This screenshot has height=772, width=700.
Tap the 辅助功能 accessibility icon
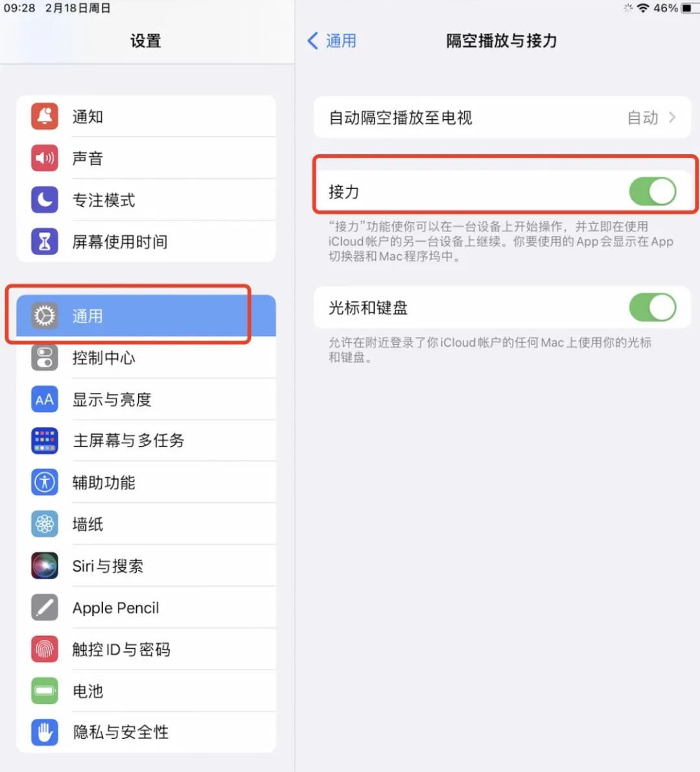click(x=45, y=482)
